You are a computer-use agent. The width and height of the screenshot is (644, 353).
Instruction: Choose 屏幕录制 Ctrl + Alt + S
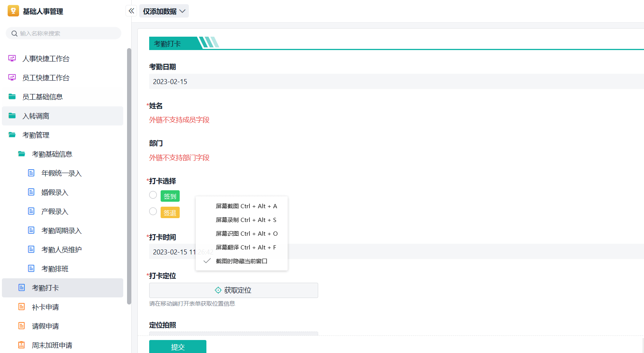click(x=241, y=220)
